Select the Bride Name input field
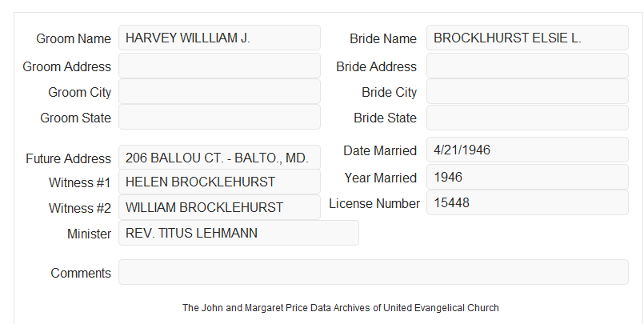 point(527,38)
